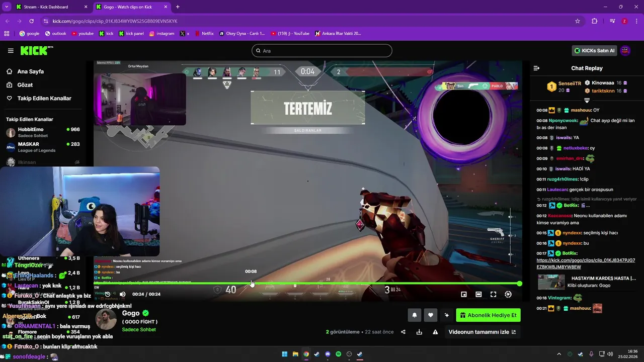Bookmark this page with star
Screen dimensions: 644x362
click(578, 21)
